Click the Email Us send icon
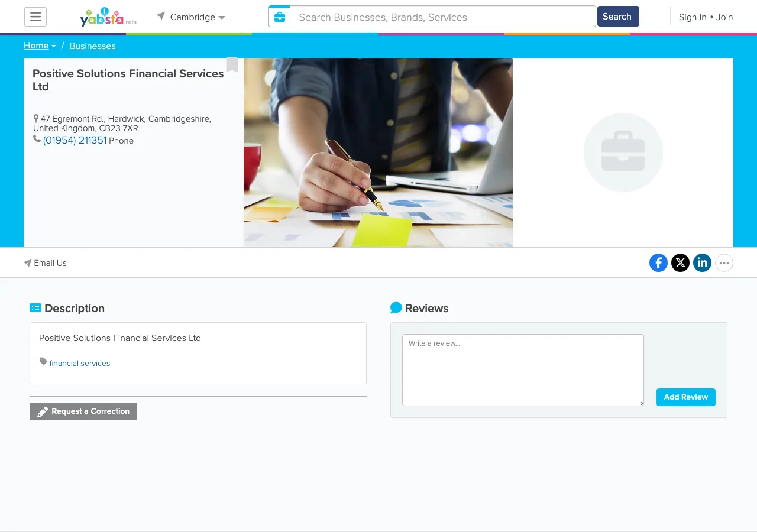Viewport: 757px width, 532px height. coord(27,262)
